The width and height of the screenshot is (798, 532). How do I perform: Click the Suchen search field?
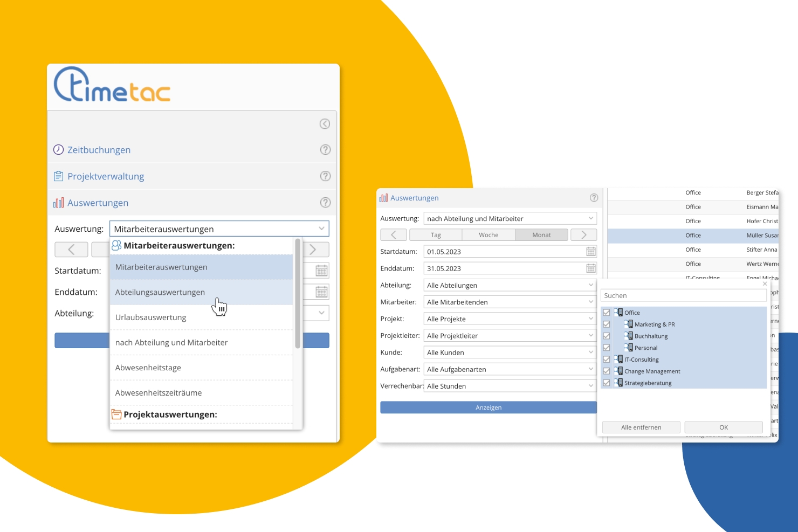(684, 295)
